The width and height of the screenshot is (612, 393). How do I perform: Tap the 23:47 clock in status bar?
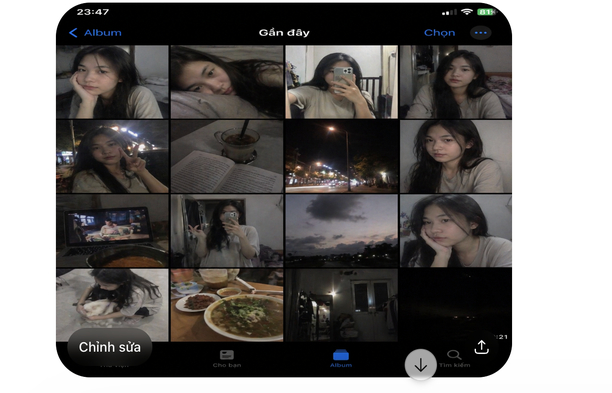(x=93, y=12)
